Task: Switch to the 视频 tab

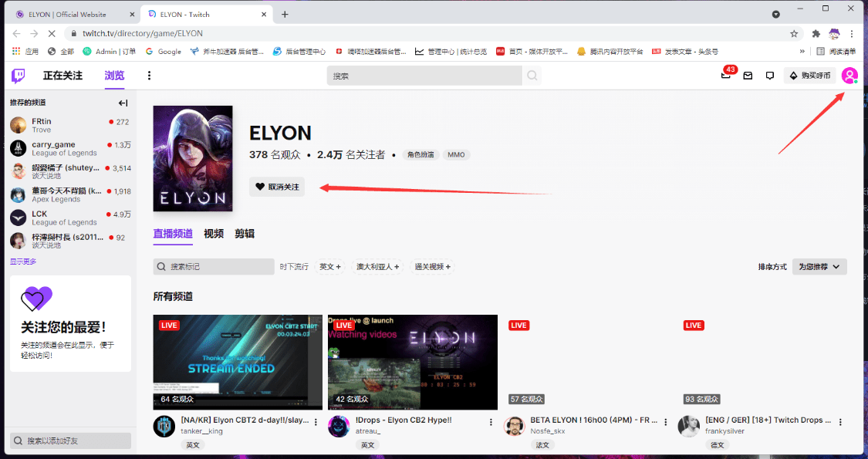Action: tap(214, 234)
